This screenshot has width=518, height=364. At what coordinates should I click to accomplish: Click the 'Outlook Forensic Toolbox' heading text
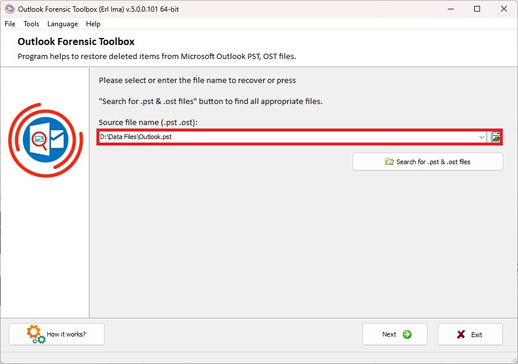tap(76, 42)
